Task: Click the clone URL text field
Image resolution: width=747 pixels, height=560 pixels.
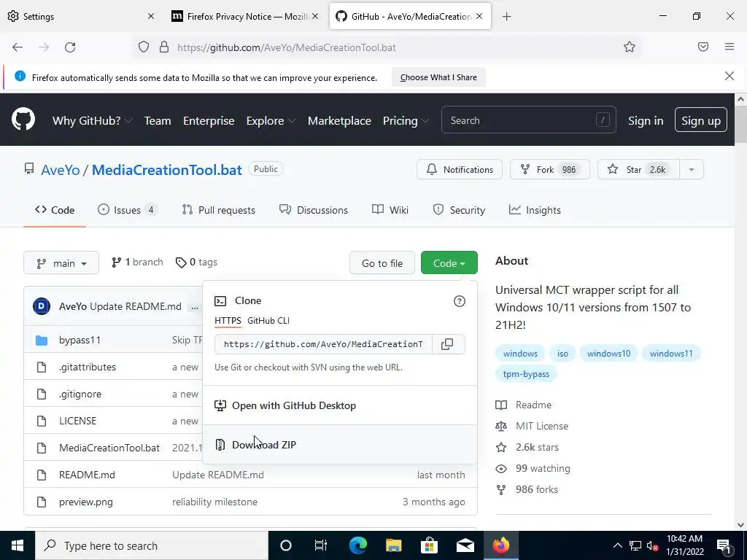Action: 323,344
